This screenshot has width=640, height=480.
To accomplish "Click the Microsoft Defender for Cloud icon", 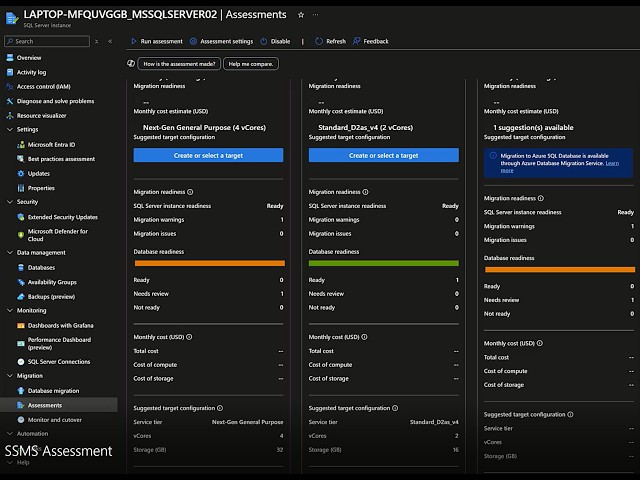I will click(21, 235).
